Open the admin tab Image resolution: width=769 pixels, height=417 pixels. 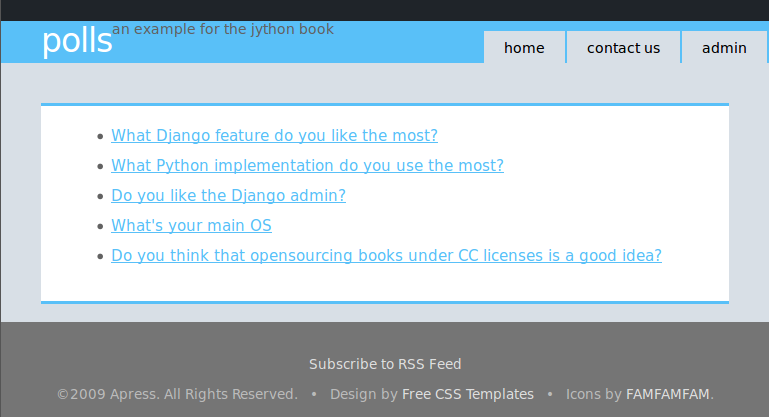point(724,47)
